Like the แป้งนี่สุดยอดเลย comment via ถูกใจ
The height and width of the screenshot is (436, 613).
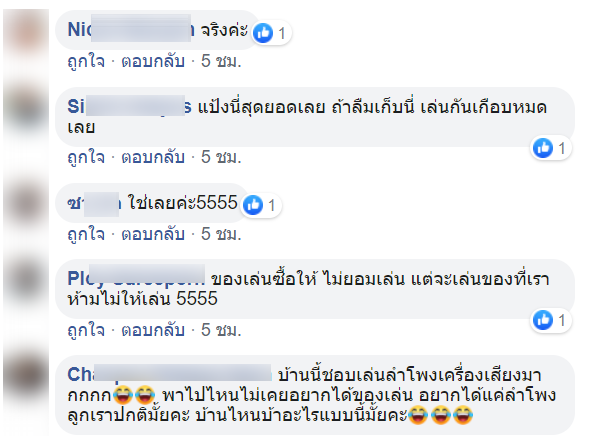(x=86, y=157)
